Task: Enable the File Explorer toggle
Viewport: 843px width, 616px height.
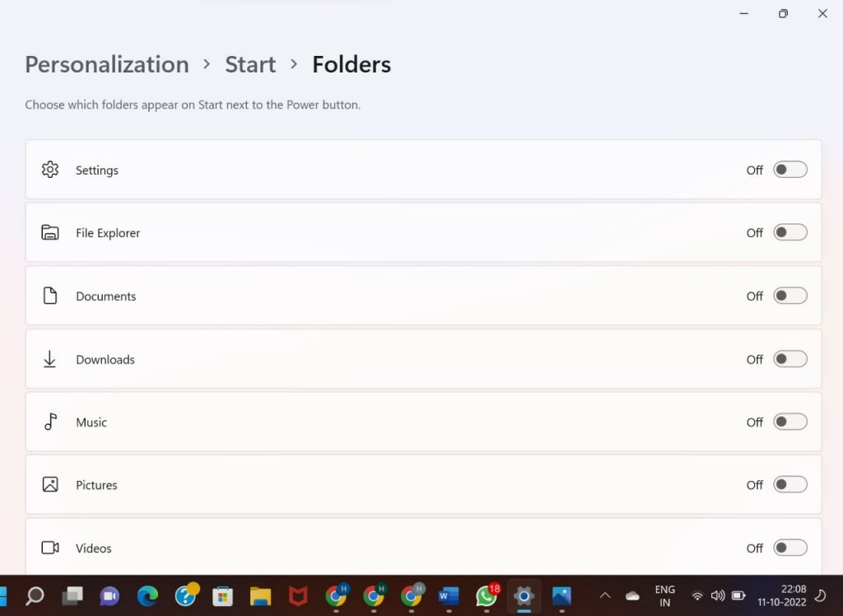Action: pyautogui.click(x=789, y=233)
